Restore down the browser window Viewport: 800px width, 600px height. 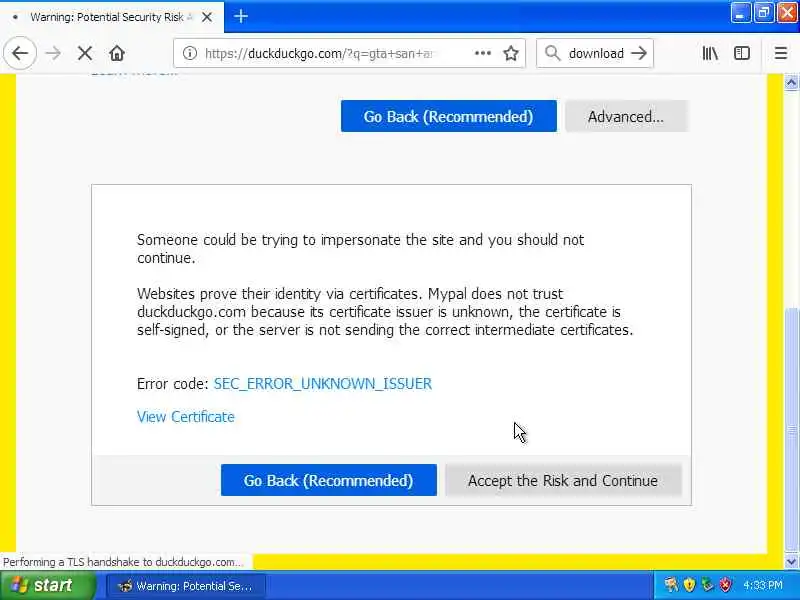pos(763,12)
